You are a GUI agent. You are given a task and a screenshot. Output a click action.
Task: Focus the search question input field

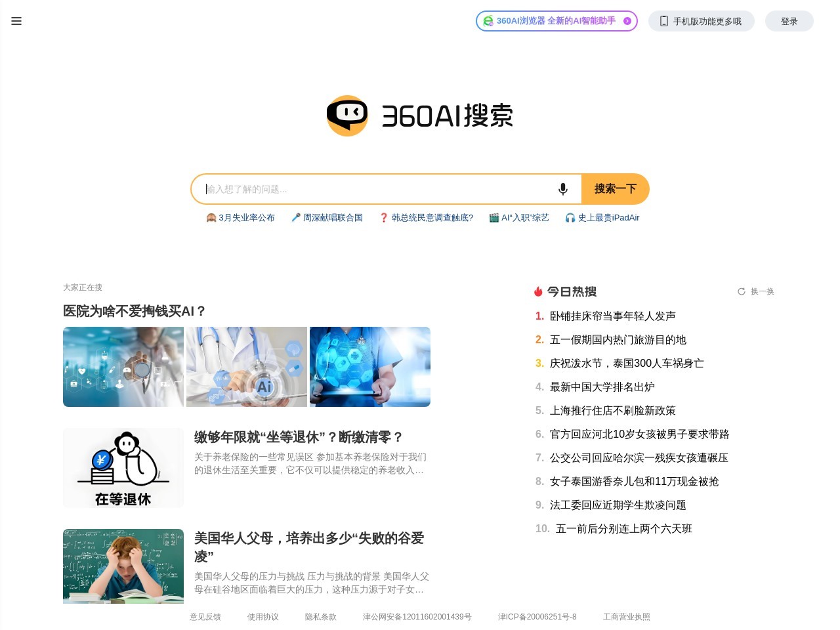(377, 189)
